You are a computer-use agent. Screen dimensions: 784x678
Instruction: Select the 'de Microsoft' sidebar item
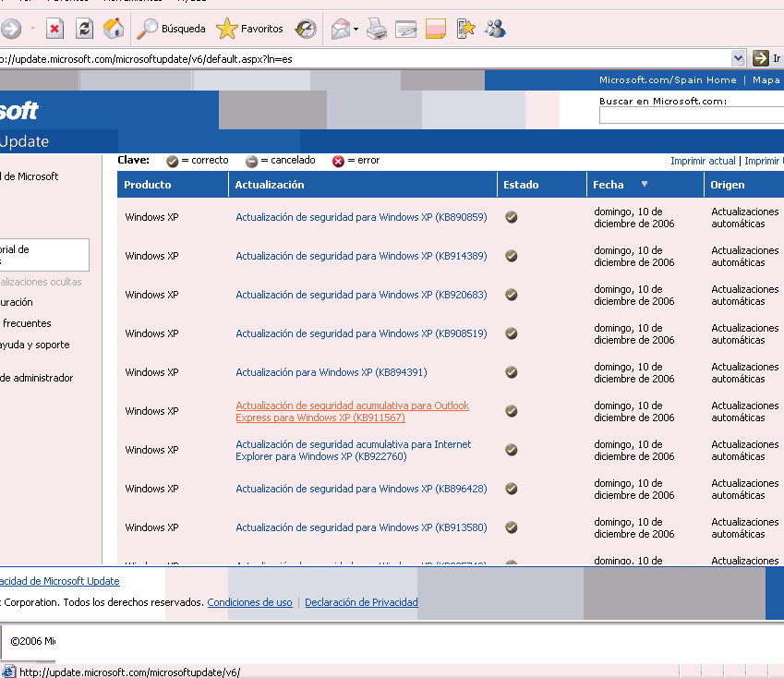[30, 176]
